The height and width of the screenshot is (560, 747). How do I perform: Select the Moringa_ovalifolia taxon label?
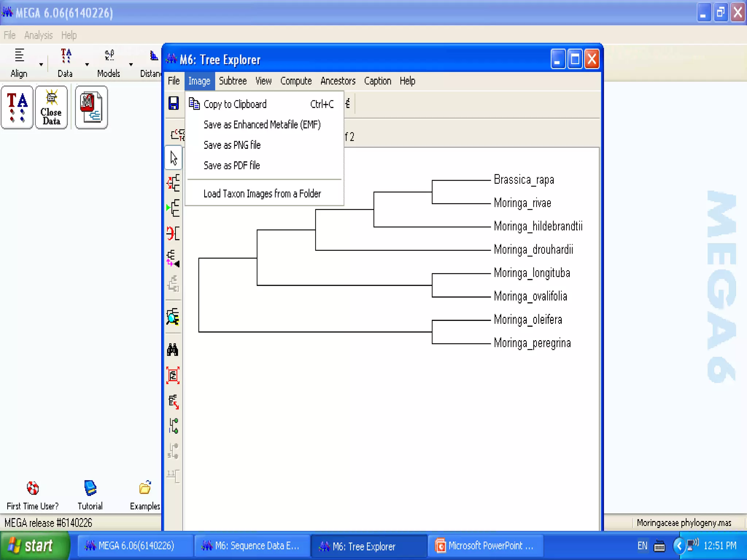click(530, 296)
